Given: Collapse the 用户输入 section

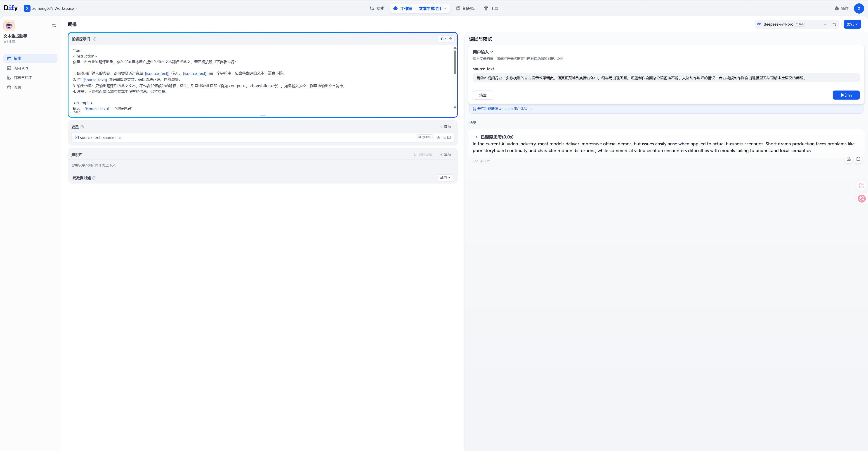Looking at the screenshot, I should pyautogui.click(x=483, y=52).
